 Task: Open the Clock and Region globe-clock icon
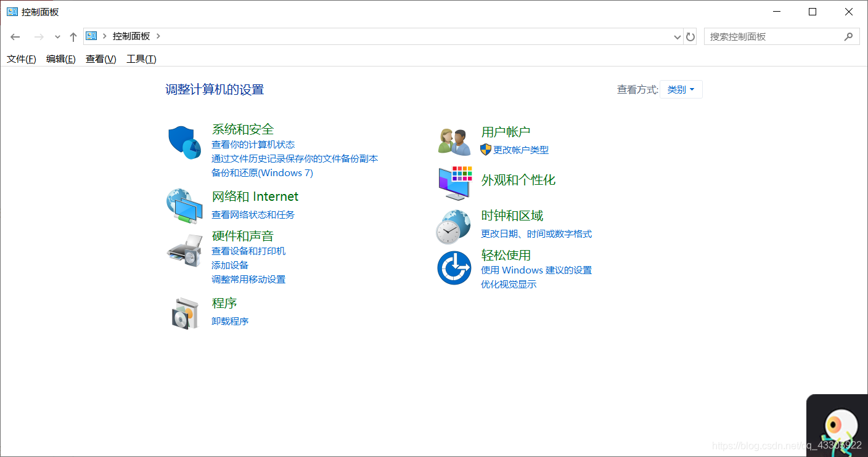454,227
